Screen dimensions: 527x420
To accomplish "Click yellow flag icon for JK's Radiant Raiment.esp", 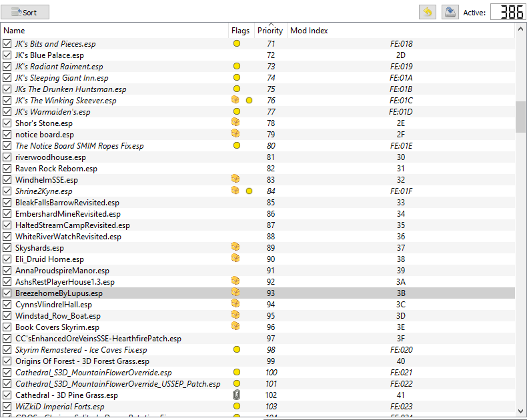I will coord(237,66).
